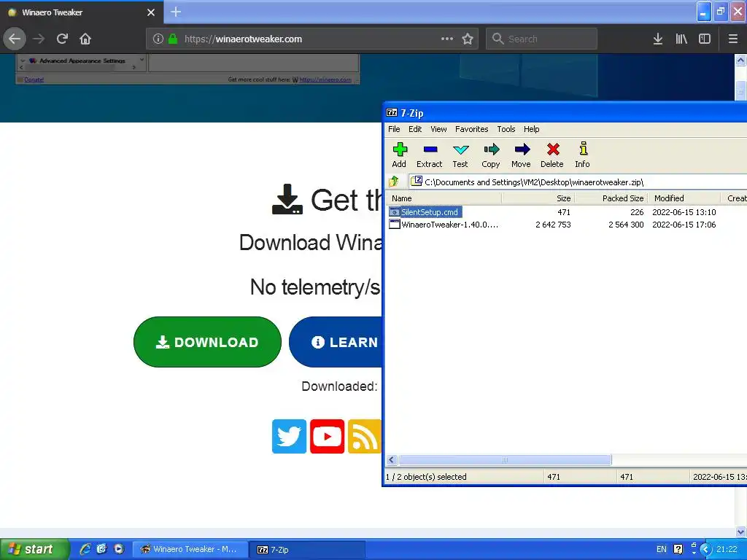The image size is (747, 560).
Task: Open the Edit menu in 7-Zip
Action: [415, 129]
